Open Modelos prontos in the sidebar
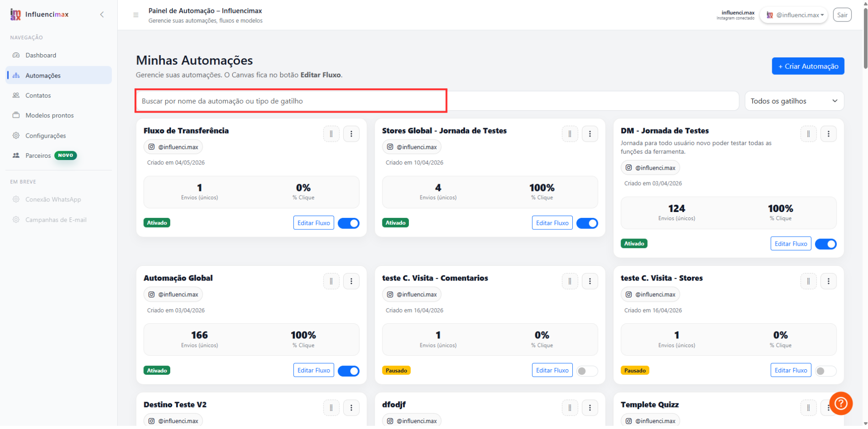The width and height of the screenshot is (868, 429). 58,116
